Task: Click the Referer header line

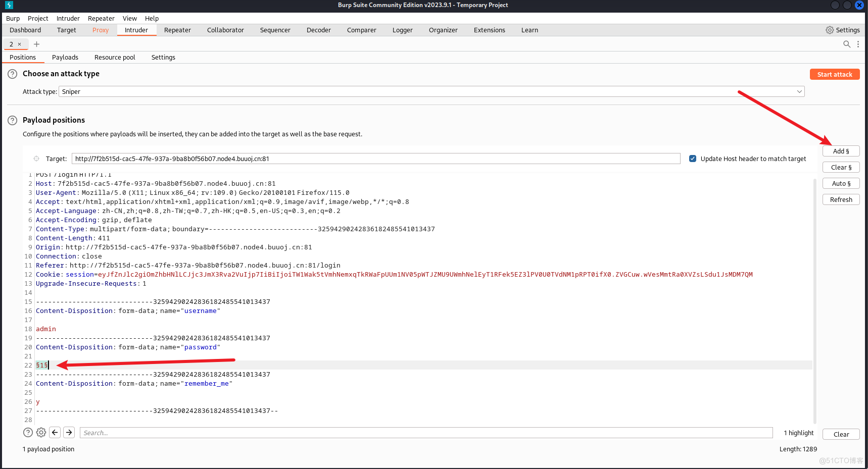Action: point(188,266)
